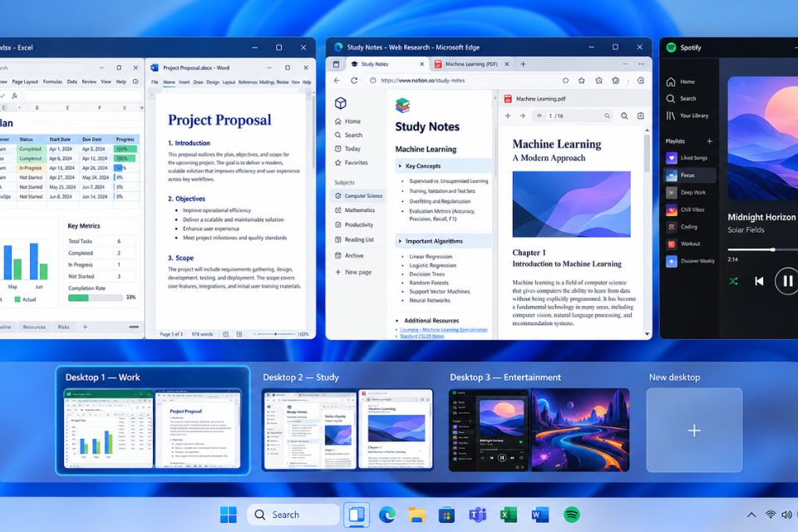This screenshot has height=532, width=798.
Task: Add a new playlist with the plus beside Playlists
Action: click(709, 141)
